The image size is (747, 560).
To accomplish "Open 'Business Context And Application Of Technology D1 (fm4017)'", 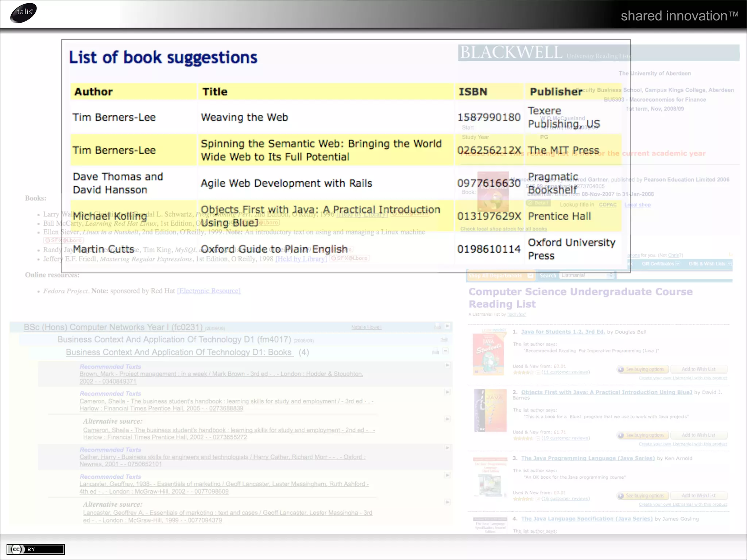I will 174,339.
